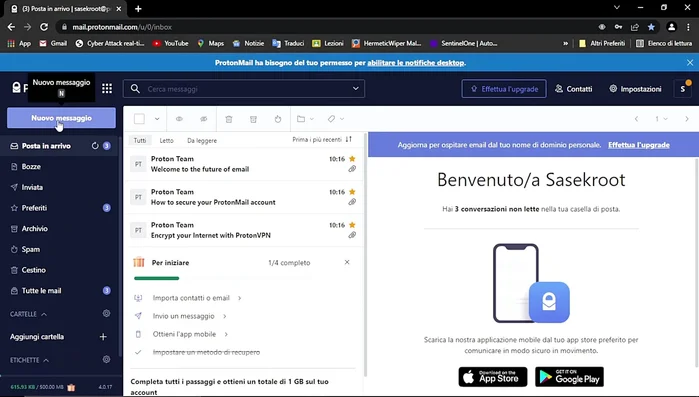
Task: Open label settings gear next to ETICHETTE
Action: pos(106,359)
